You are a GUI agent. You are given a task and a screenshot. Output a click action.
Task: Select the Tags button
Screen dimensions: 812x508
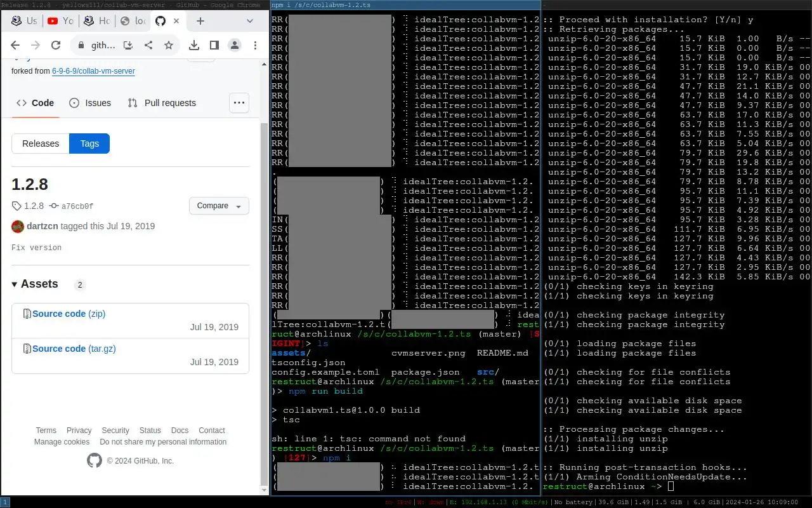pos(89,144)
